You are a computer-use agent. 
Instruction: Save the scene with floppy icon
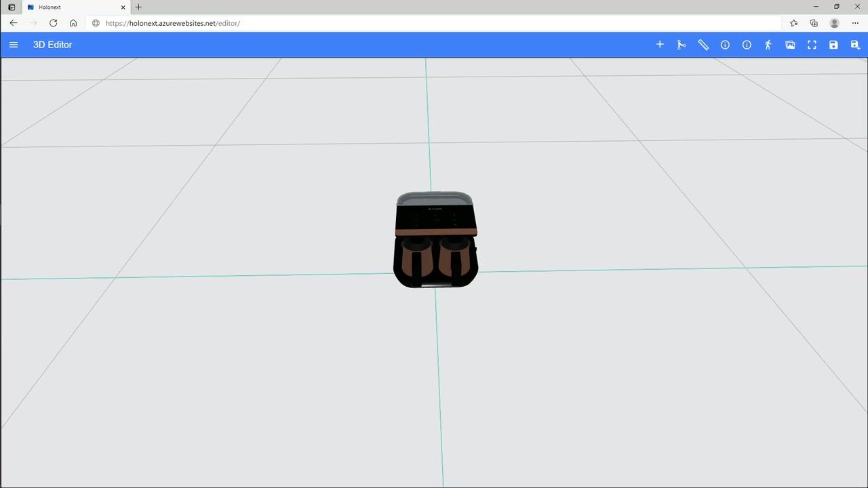tap(833, 45)
